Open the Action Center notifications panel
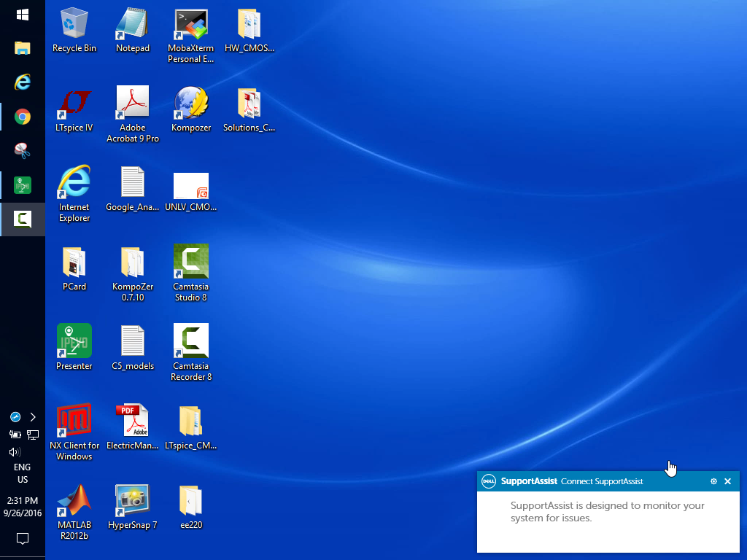Viewport: 747px width, 560px height. tap(23, 539)
